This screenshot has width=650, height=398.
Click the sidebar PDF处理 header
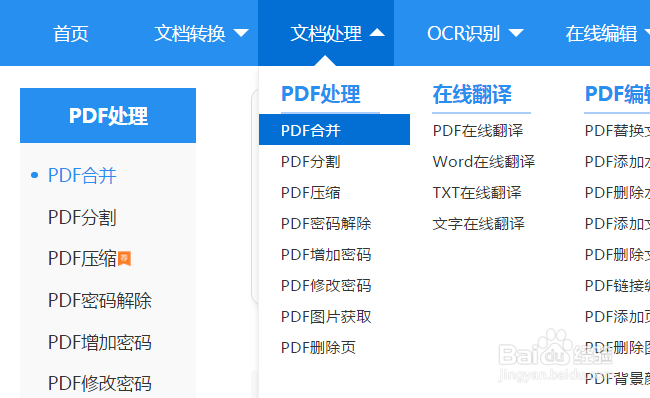108,115
